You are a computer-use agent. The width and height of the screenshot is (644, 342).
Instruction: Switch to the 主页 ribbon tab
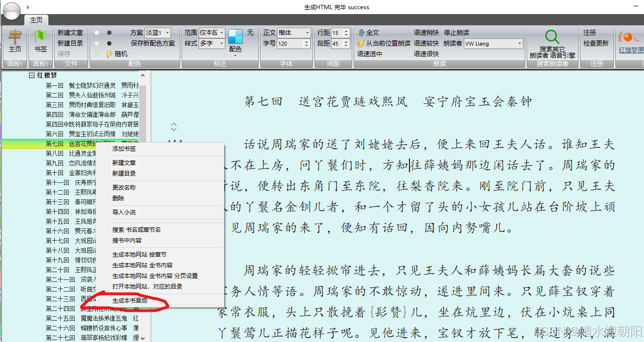pyautogui.click(x=36, y=20)
